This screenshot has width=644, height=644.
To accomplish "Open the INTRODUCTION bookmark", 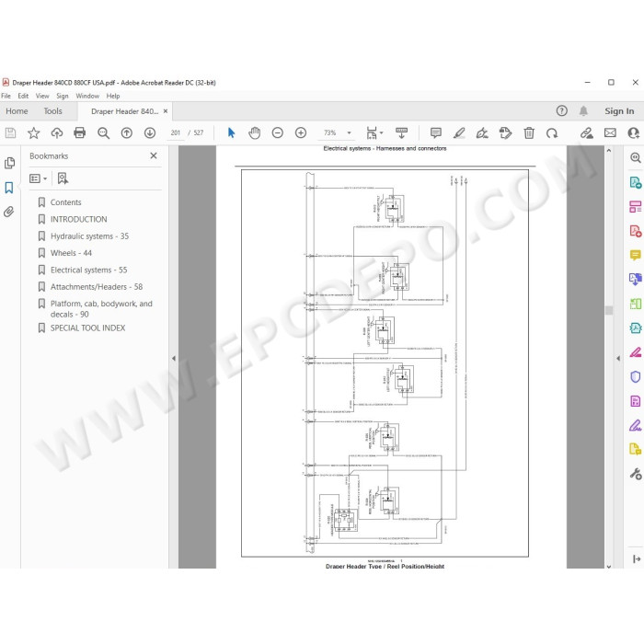I will tap(78, 219).
